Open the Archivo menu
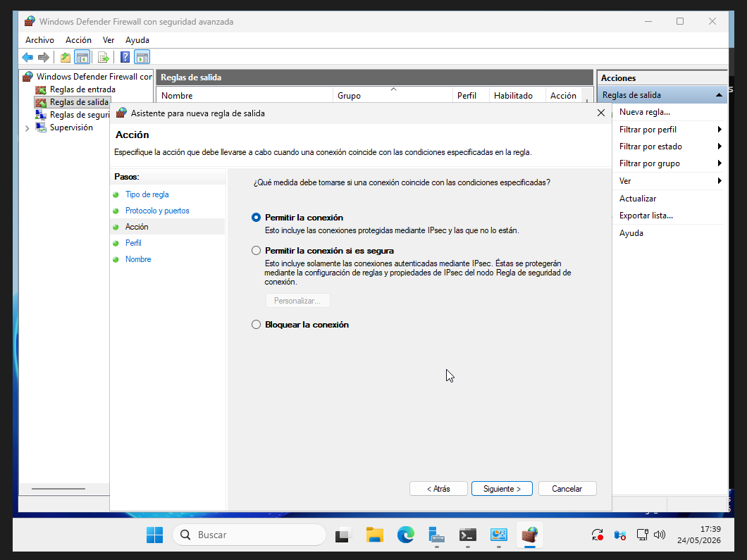Viewport: 747px width, 560px height. point(39,40)
